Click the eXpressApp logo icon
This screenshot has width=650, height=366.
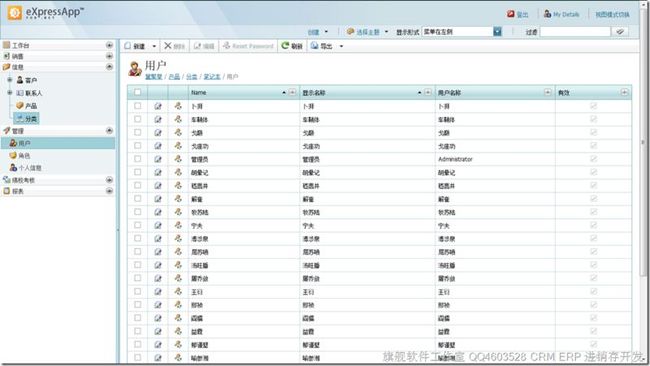[x=15, y=13]
